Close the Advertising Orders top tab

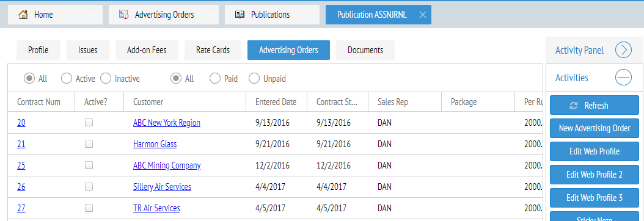tap(210, 15)
